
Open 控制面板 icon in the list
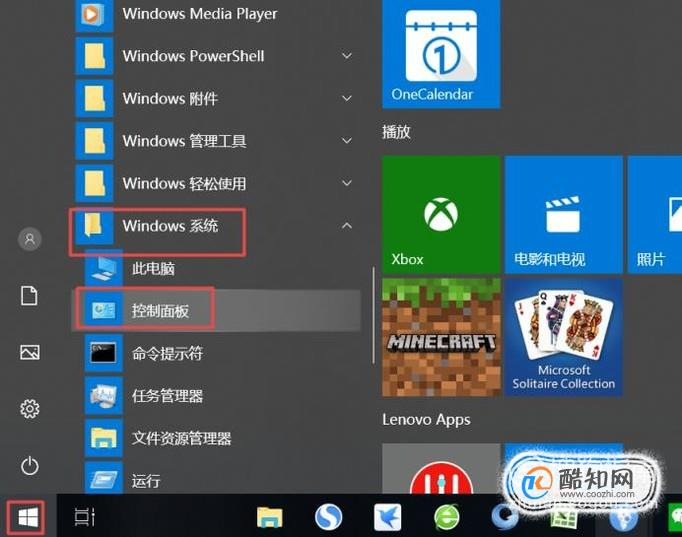[104, 310]
